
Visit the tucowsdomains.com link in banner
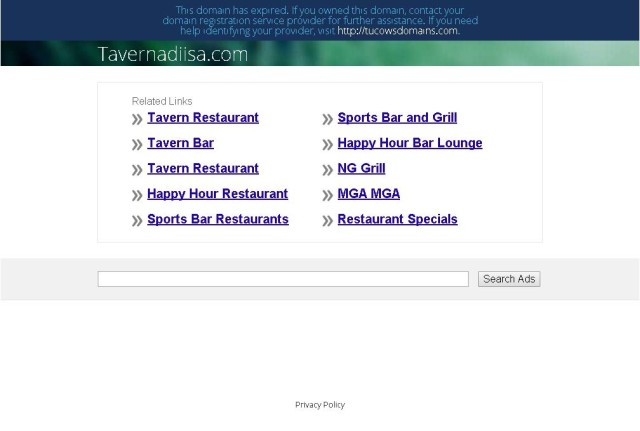[x=398, y=31]
